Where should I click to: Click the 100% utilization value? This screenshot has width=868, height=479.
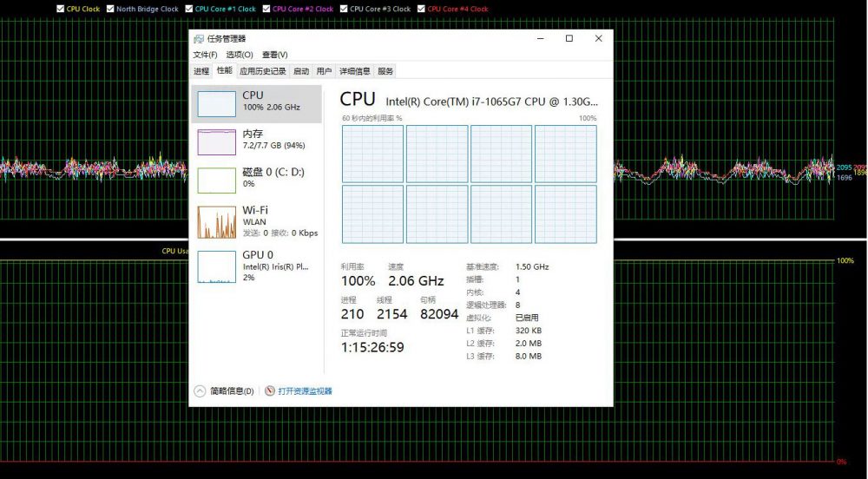tap(358, 281)
